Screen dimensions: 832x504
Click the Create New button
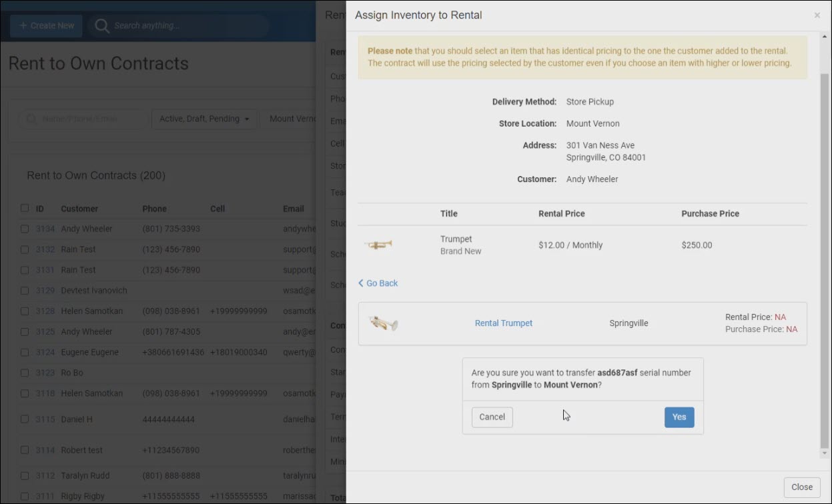[x=46, y=25]
